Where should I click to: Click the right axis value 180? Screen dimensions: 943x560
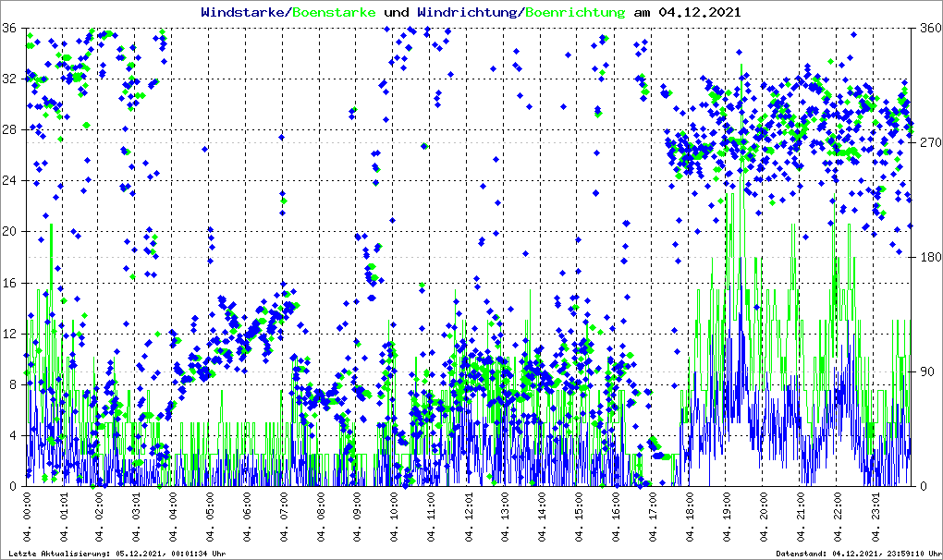[931, 257]
